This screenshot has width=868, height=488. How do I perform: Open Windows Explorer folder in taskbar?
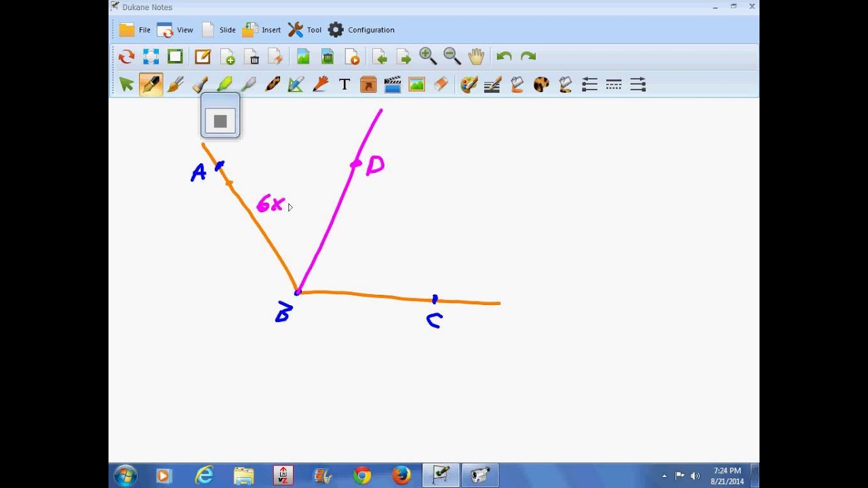pos(243,476)
